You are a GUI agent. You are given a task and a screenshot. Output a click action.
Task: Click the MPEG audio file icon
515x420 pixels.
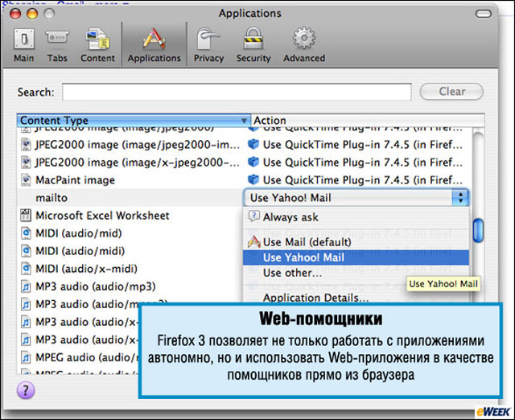point(26,357)
